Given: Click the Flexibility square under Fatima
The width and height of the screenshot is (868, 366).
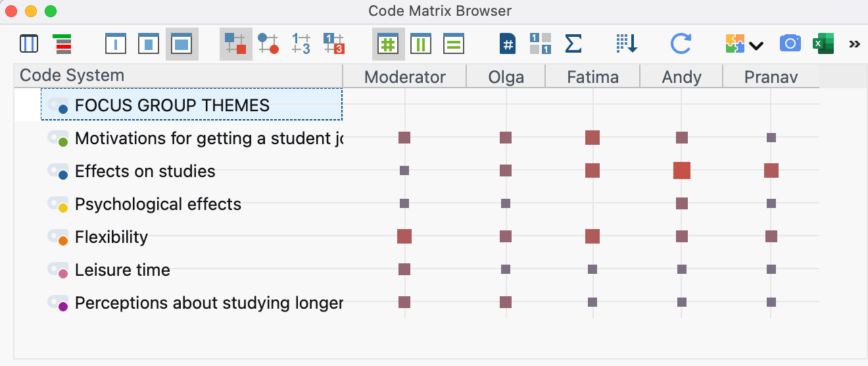Looking at the screenshot, I should pos(592,236).
